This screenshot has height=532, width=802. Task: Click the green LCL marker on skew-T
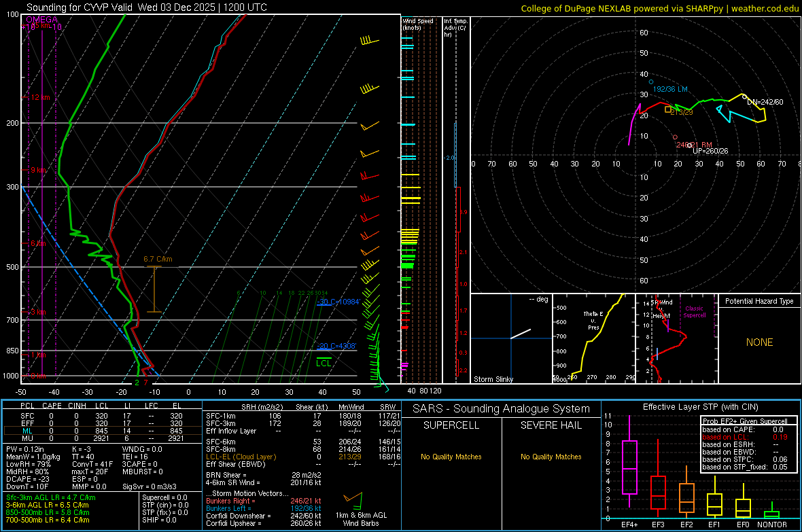[324, 361]
